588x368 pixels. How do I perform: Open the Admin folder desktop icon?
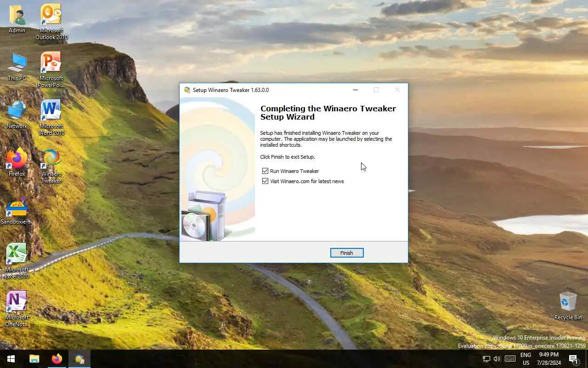pos(17,18)
